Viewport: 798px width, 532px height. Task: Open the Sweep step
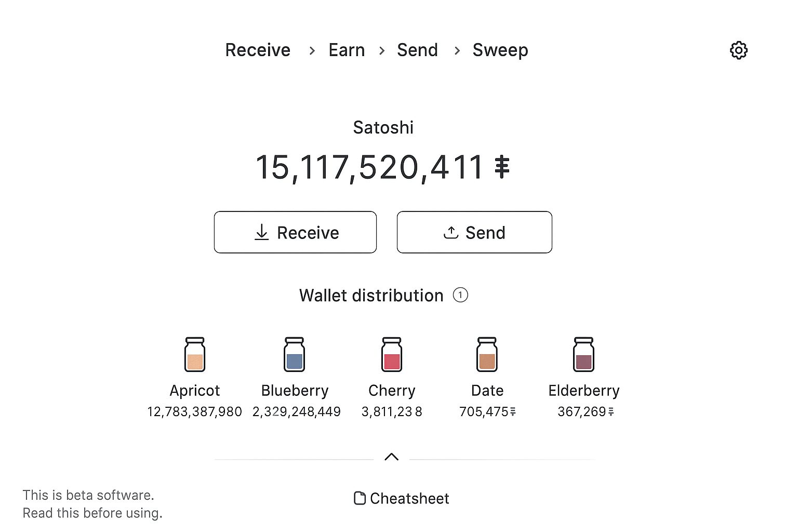[500, 50]
